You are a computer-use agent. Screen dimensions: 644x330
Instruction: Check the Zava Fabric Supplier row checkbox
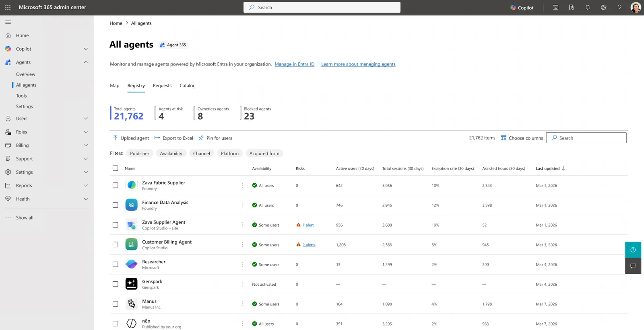(116, 185)
